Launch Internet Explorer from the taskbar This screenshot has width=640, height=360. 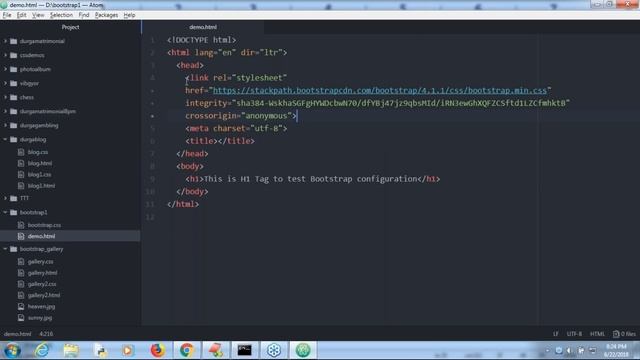pyautogui.click(x=42, y=350)
